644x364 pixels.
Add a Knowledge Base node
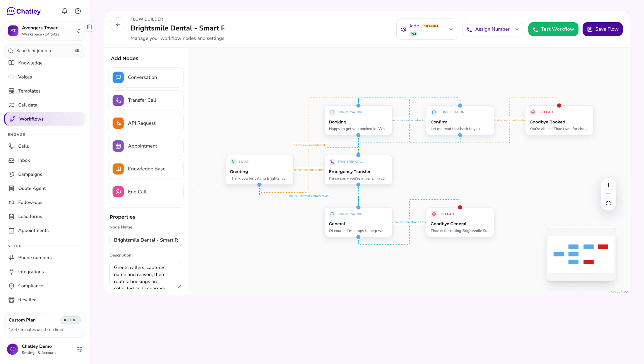(146, 169)
